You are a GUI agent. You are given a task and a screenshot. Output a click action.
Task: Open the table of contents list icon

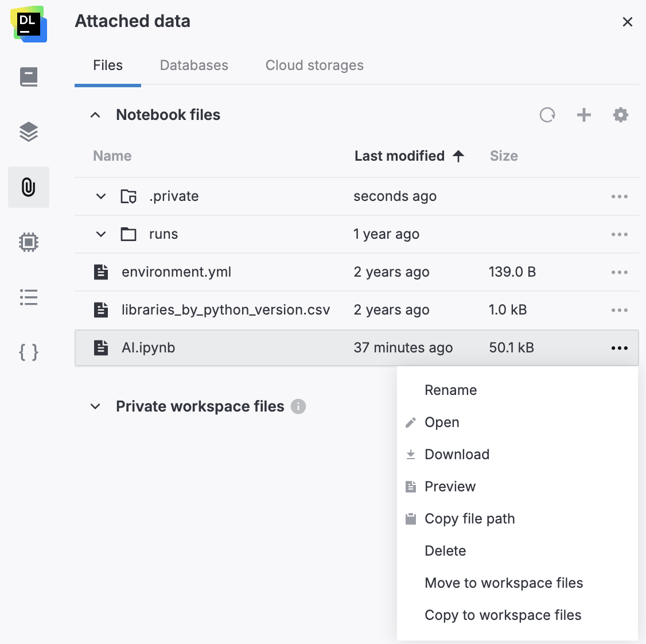tap(29, 297)
